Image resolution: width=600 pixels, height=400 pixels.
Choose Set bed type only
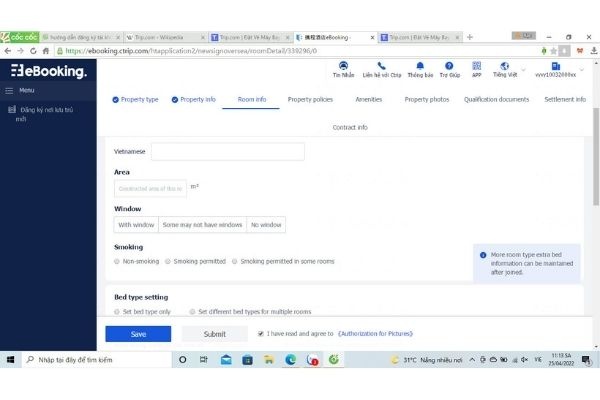[x=117, y=312]
